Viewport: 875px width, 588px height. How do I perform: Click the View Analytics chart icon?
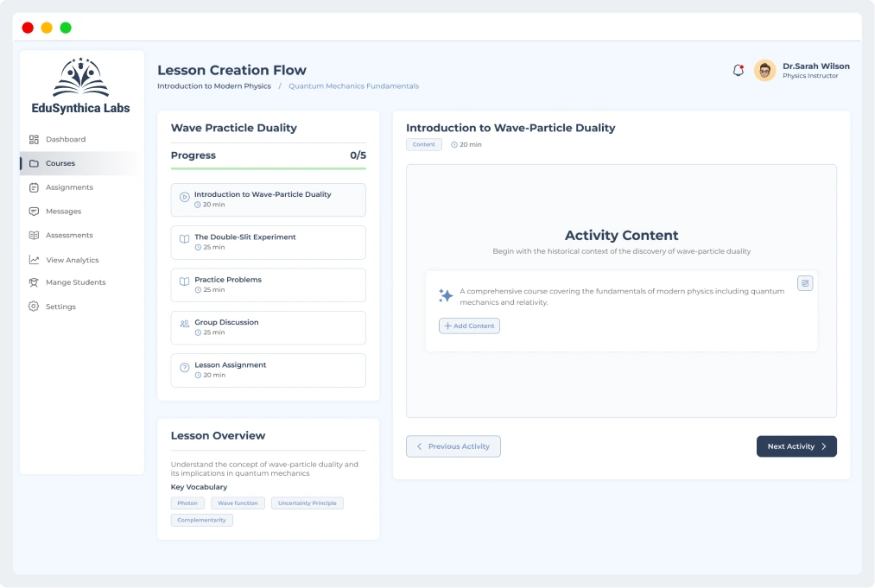point(34,260)
